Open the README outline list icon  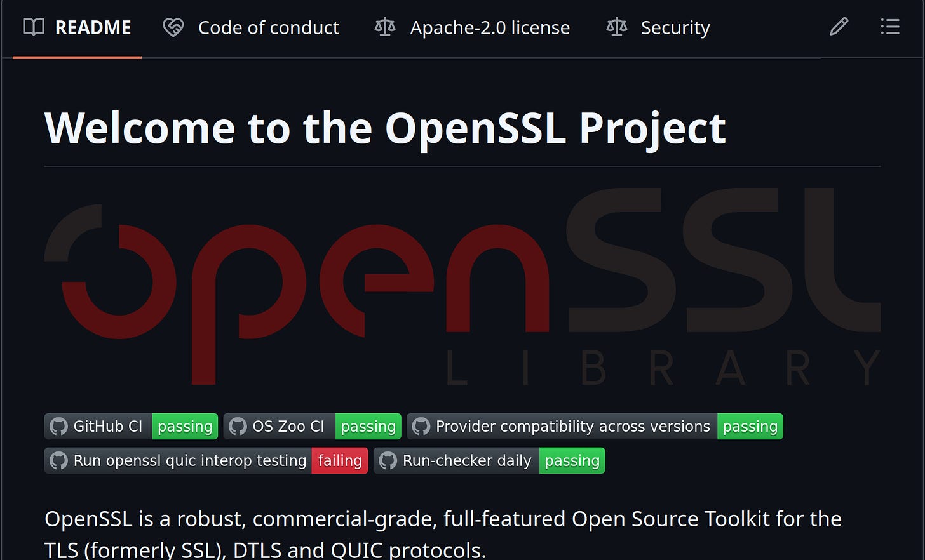[890, 27]
